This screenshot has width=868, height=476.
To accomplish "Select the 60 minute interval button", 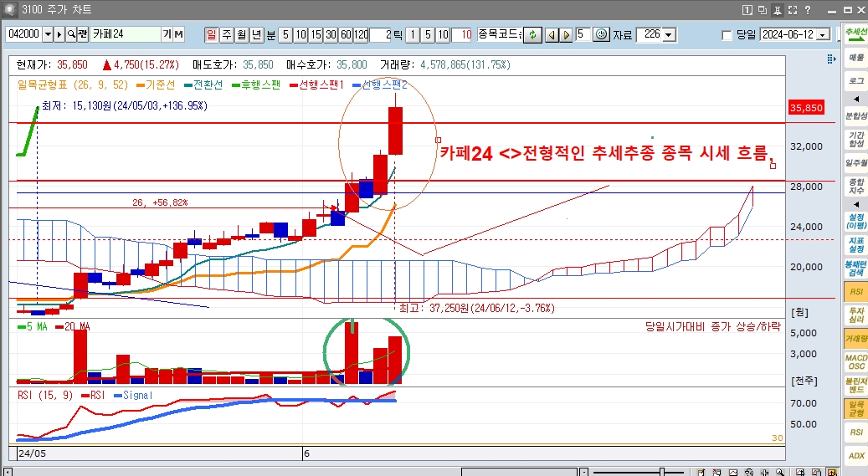I will 346,35.
